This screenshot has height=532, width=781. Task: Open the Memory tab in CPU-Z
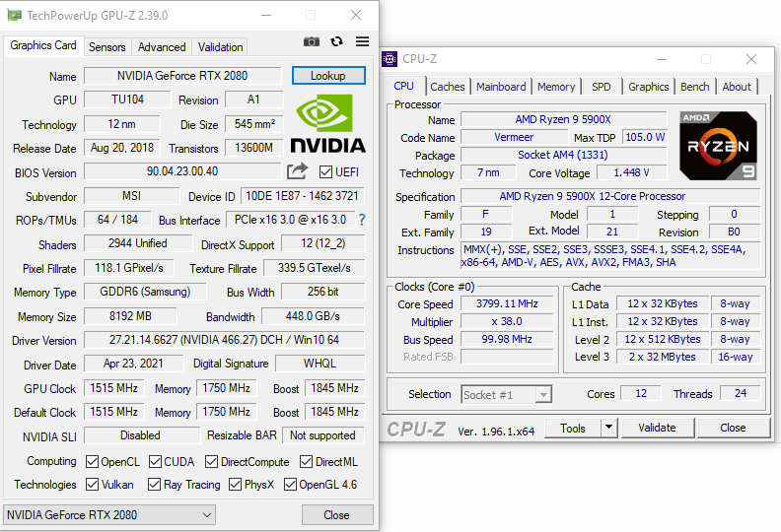pyautogui.click(x=556, y=87)
